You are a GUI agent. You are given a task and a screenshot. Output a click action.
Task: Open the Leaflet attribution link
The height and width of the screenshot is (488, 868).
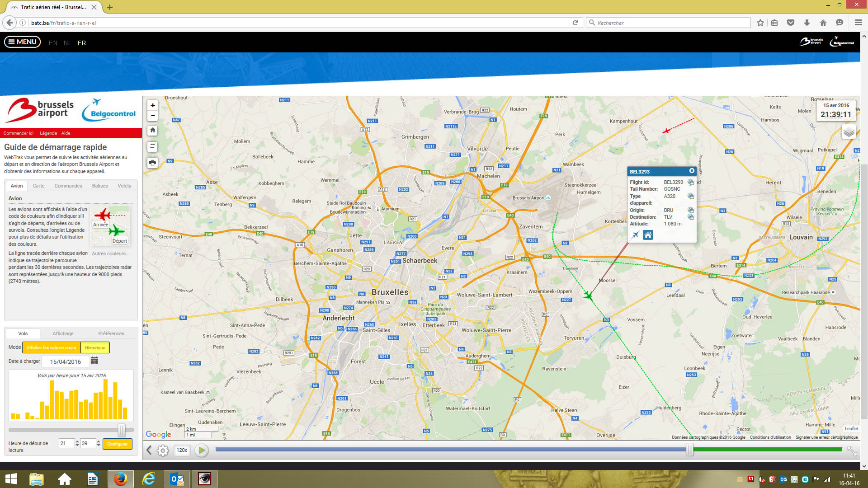click(x=851, y=428)
